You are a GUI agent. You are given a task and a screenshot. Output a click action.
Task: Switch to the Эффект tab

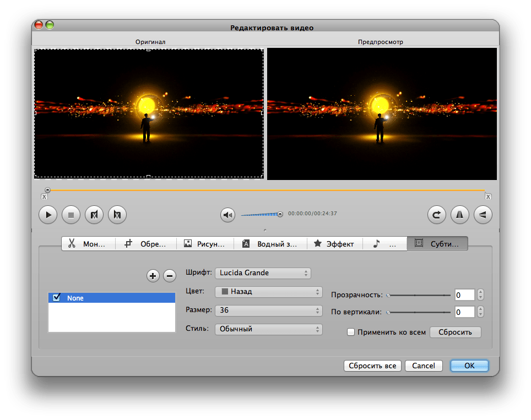point(334,244)
